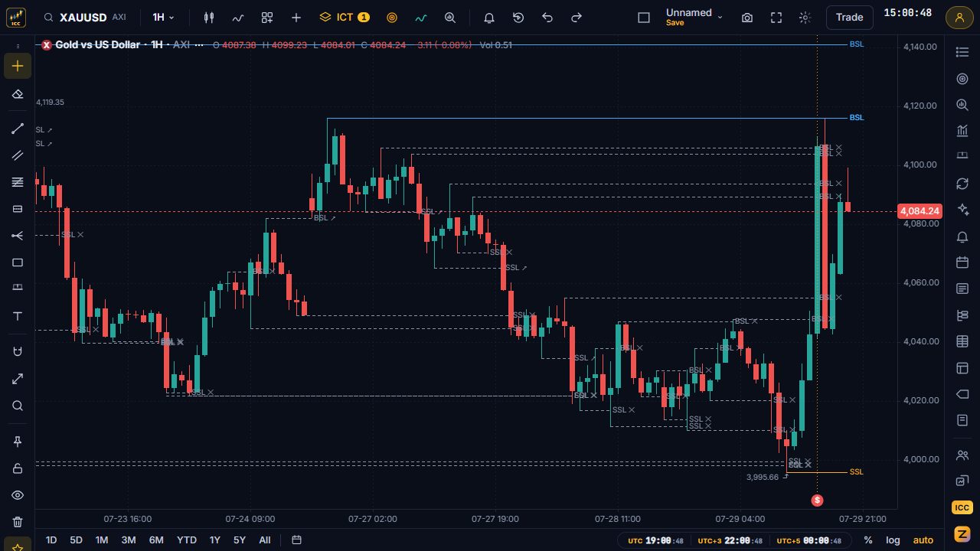Click the XAUUSD symbol search field
The image size is (980, 551).
pyautogui.click(x=84, y=17)
